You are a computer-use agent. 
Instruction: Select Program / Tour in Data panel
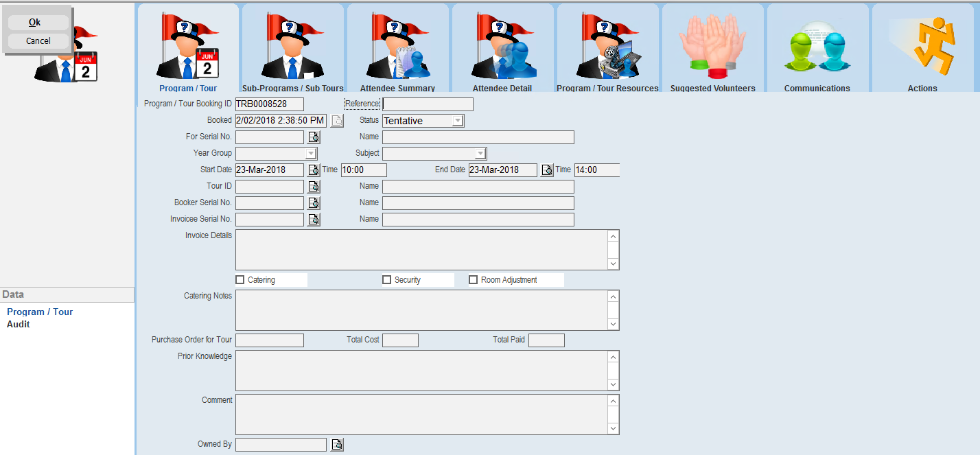pos(40,312)
